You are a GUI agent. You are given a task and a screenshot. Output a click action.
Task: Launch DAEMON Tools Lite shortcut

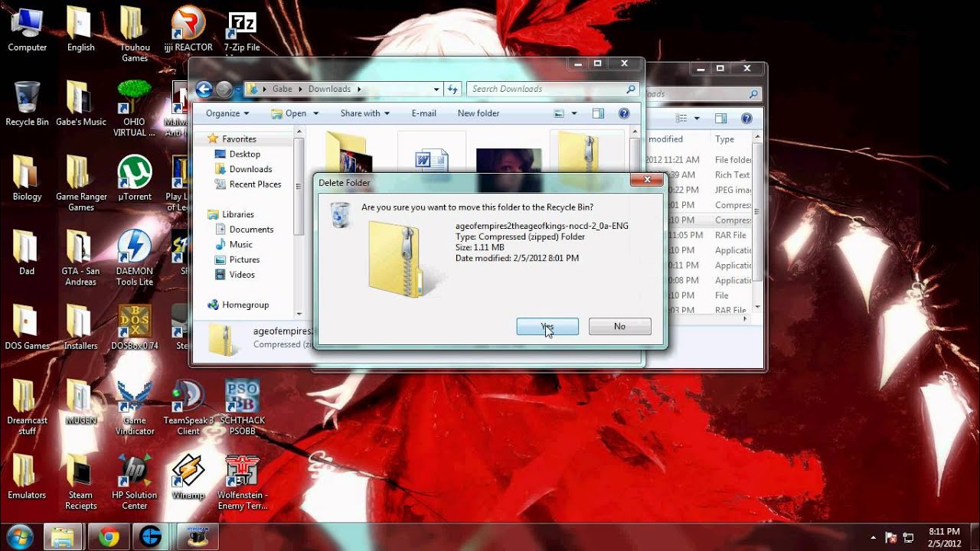click(135, 258)
